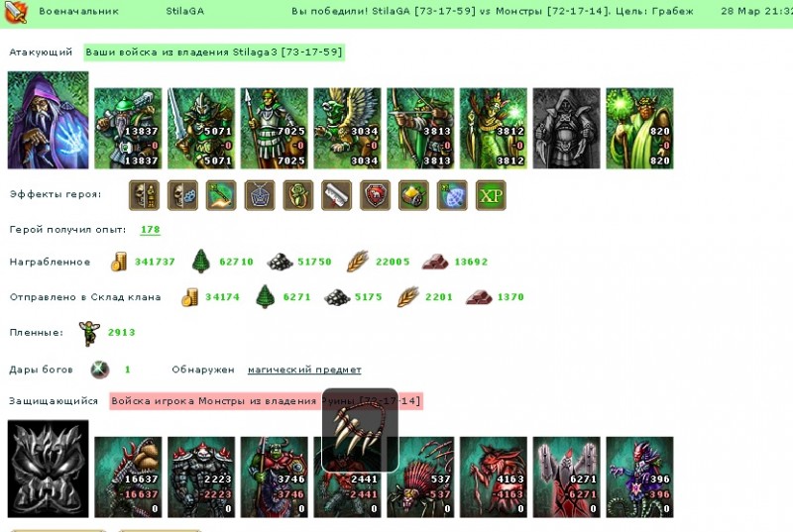Image resolution: width=793 pixels, height=532 pixels.
Task: Click the gold-filled cart effect icon
Action: tap(413, 195)
